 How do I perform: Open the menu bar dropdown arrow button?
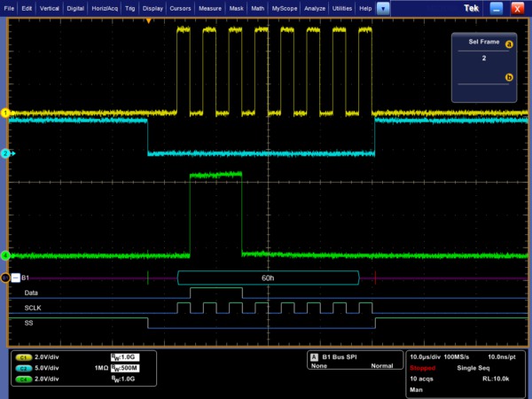point(383,7)
